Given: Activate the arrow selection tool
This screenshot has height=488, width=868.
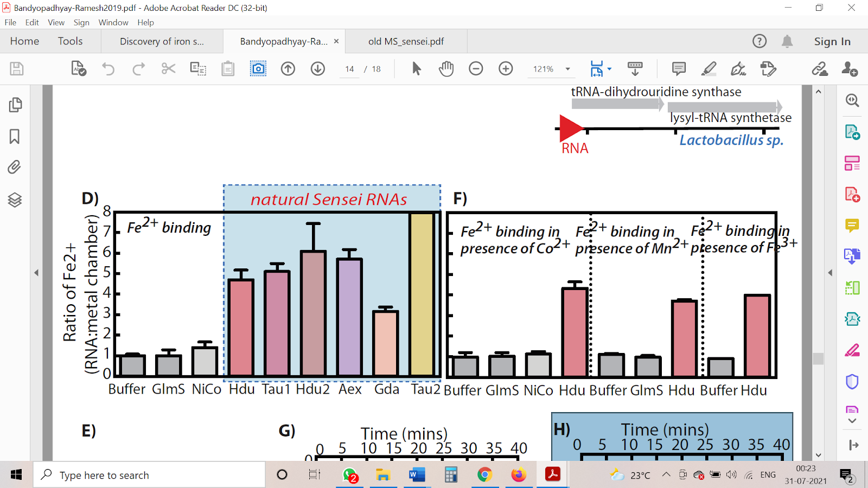Looking at the screenshot, I should (416, 69).
